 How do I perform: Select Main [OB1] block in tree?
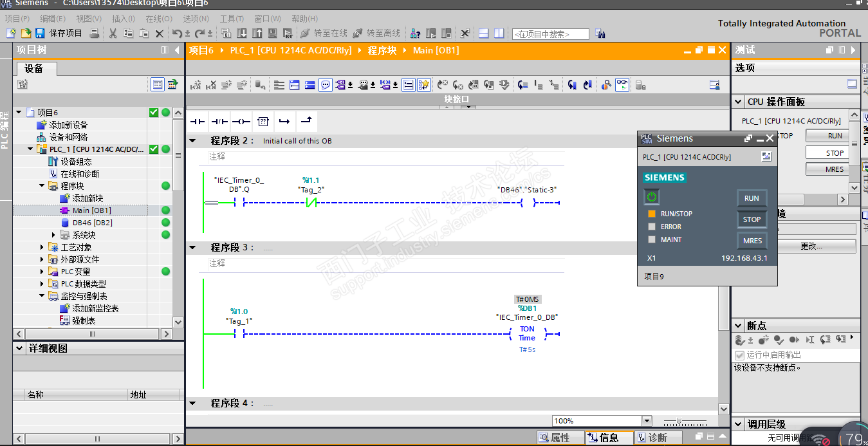pos(91,210)
